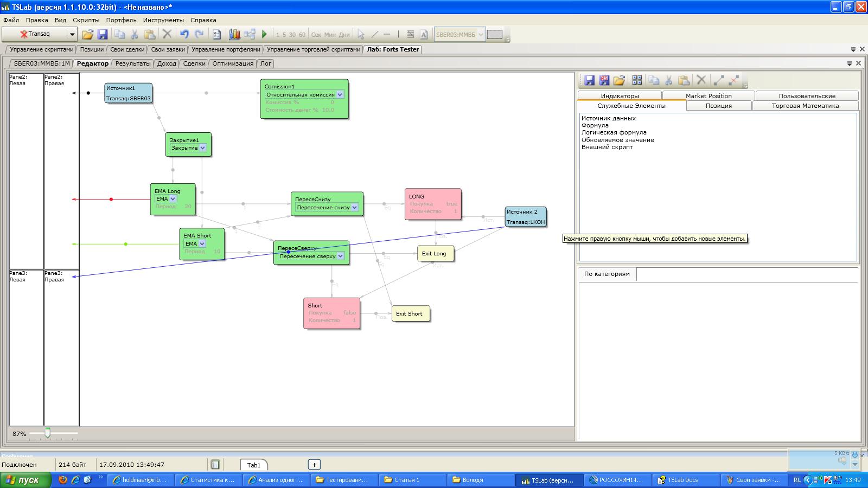The width and height of the screenshot is (868, 488).
Task: Click the remove-link red X icon
Action: tap(734, 80)
